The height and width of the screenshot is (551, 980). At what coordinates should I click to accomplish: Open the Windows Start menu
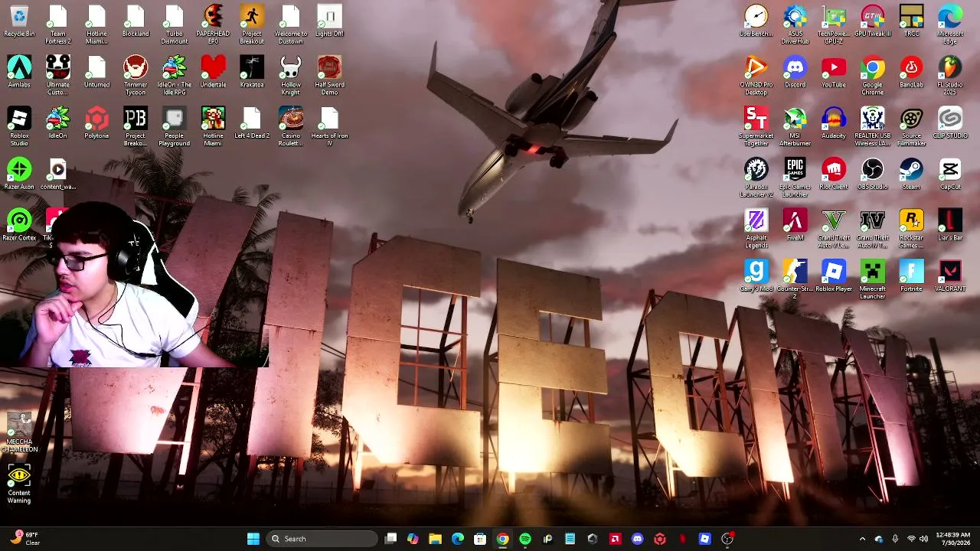pyautogui.click(x=253, y=539)
